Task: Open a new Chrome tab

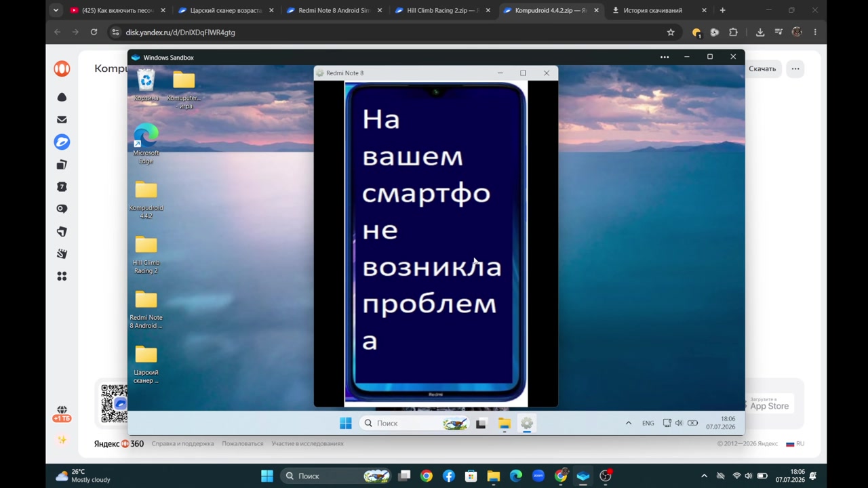Action: click(722, 10)
